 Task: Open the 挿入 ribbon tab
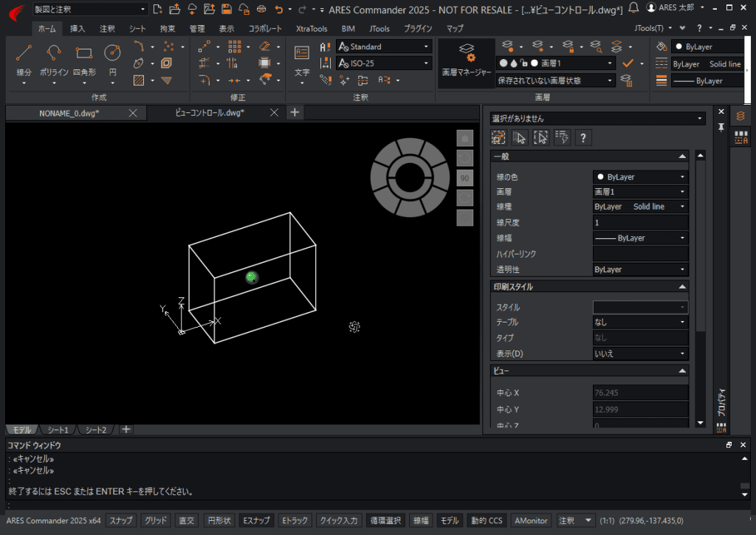tap(78, 29)
